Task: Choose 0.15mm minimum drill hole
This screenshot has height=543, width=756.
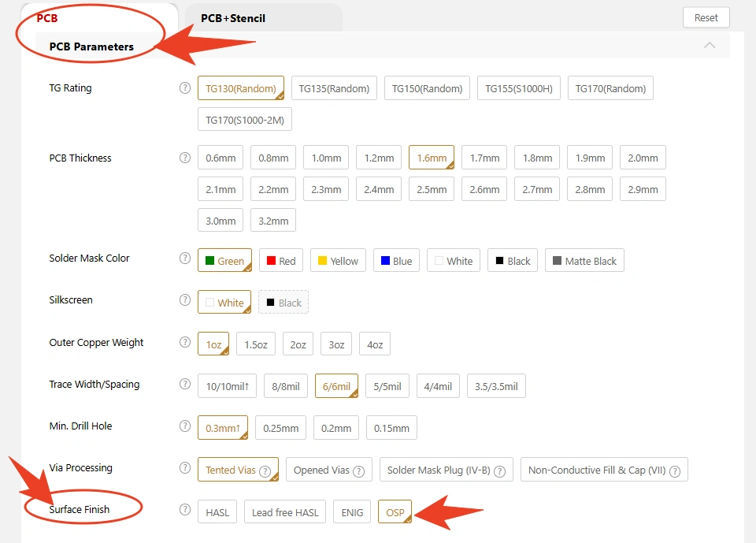Action: coord(391,428)
